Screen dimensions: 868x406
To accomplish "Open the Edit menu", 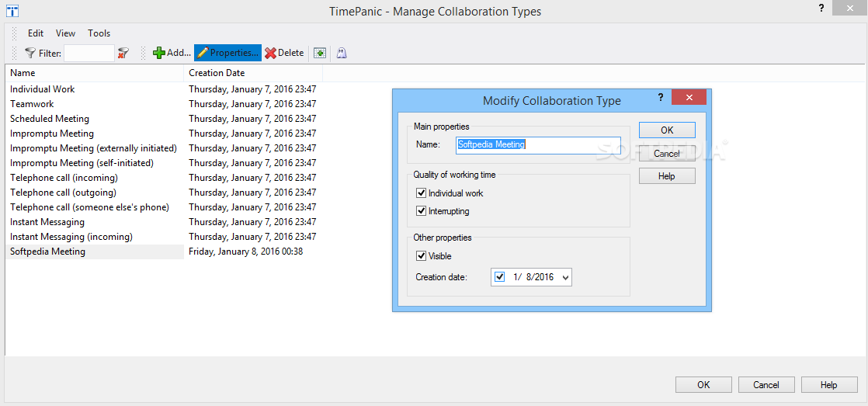I will point(36,33).
